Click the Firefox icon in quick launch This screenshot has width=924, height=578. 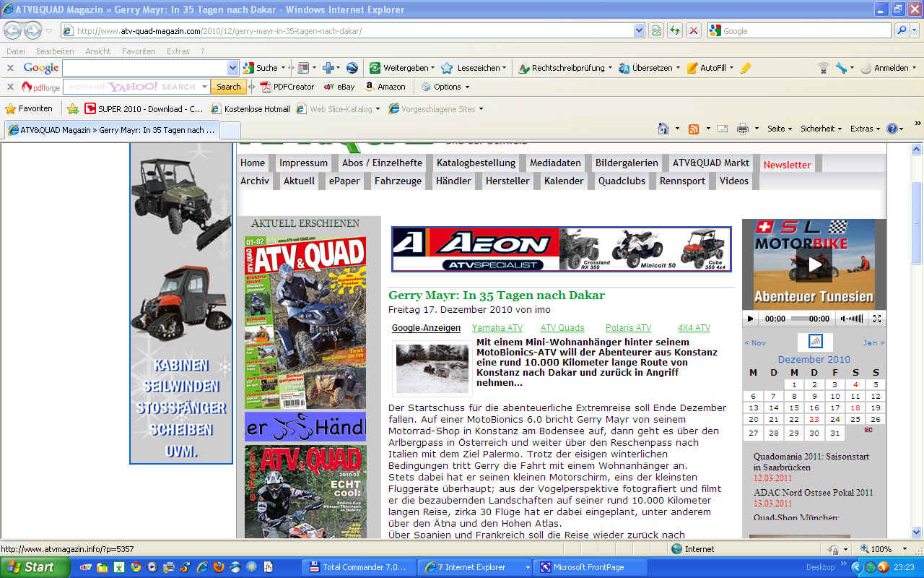coord(219,567)
